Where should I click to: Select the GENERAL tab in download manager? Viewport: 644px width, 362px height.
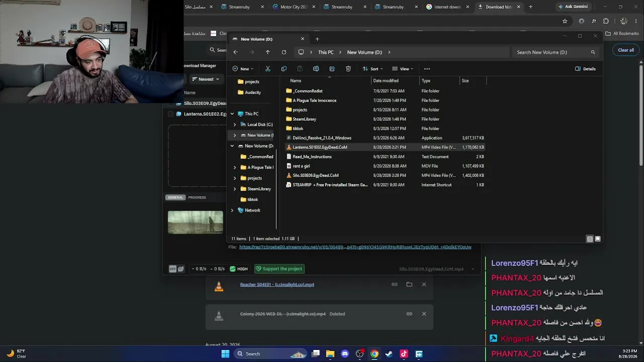click(176, 198)
